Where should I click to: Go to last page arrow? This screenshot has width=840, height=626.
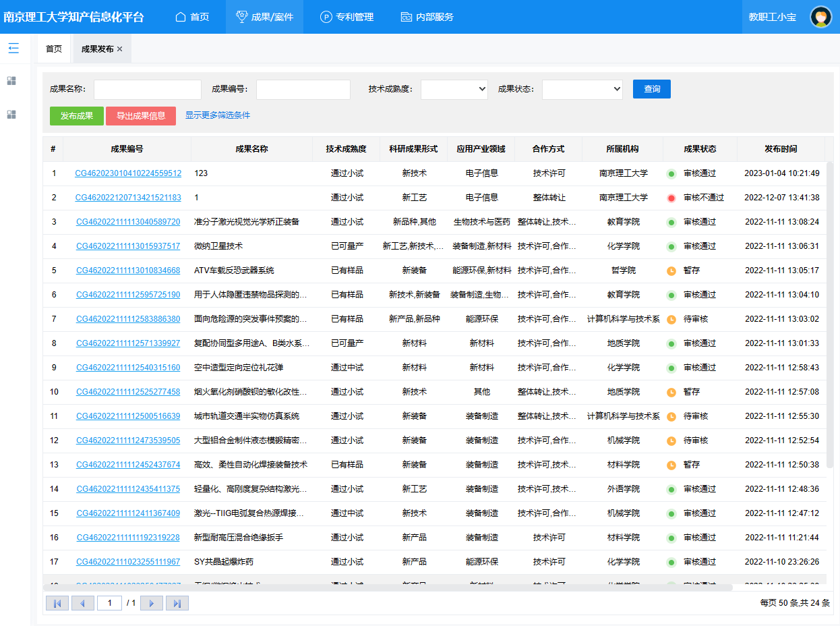click(177, 603)
